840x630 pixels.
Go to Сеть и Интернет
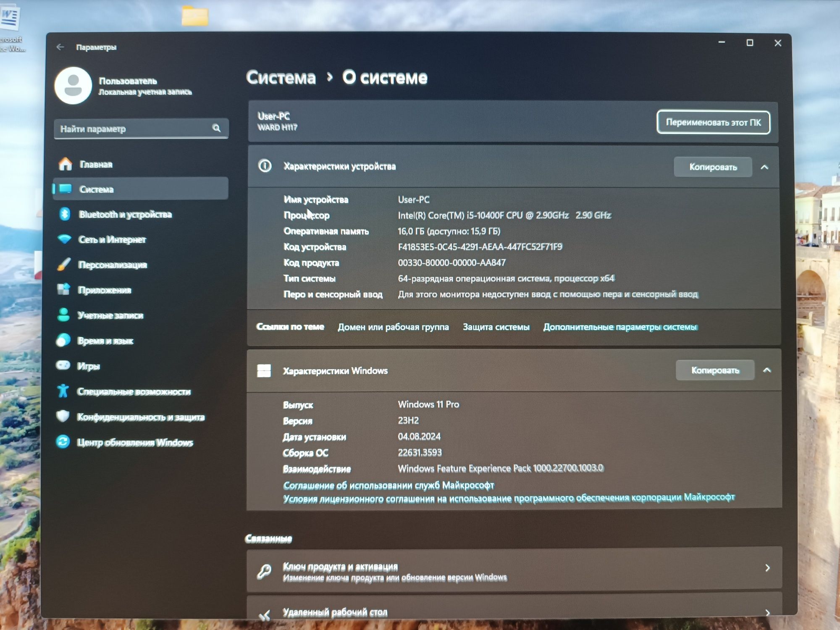point(140,239)
